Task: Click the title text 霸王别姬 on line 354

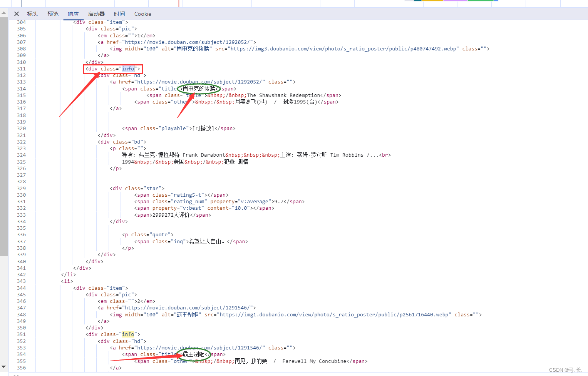Action: pos(193,354)
